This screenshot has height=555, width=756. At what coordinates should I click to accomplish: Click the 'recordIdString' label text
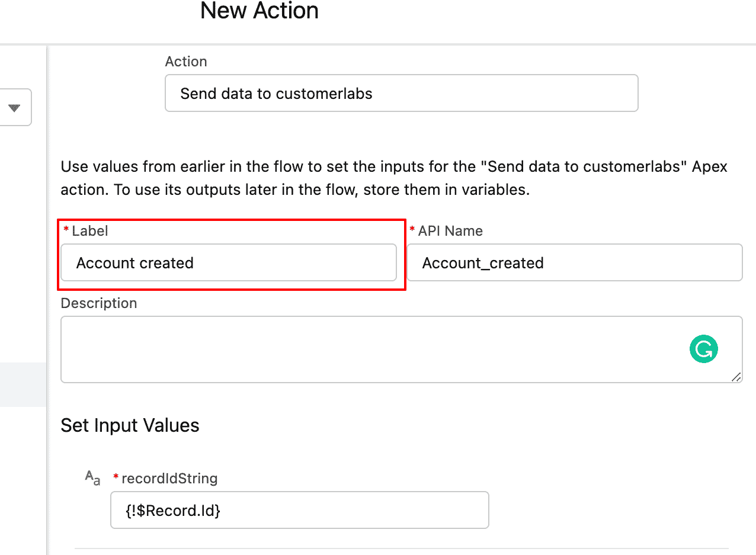[169, 479]
